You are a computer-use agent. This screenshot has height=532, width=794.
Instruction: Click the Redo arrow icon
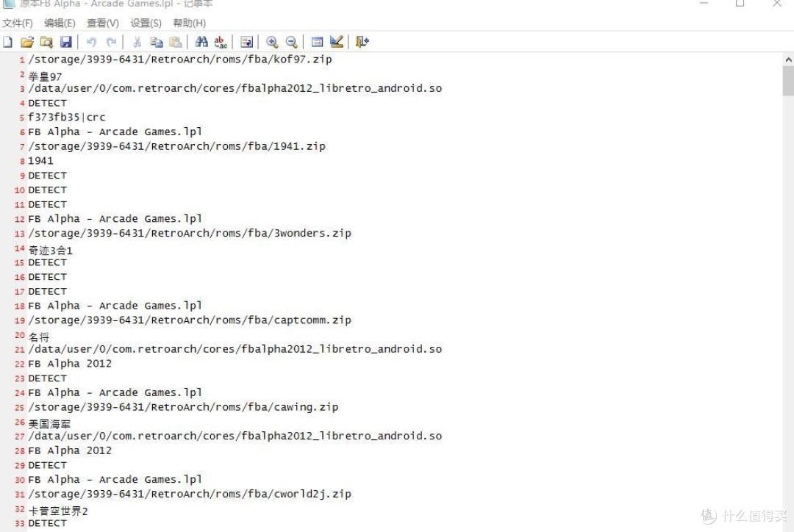point(112,42)
